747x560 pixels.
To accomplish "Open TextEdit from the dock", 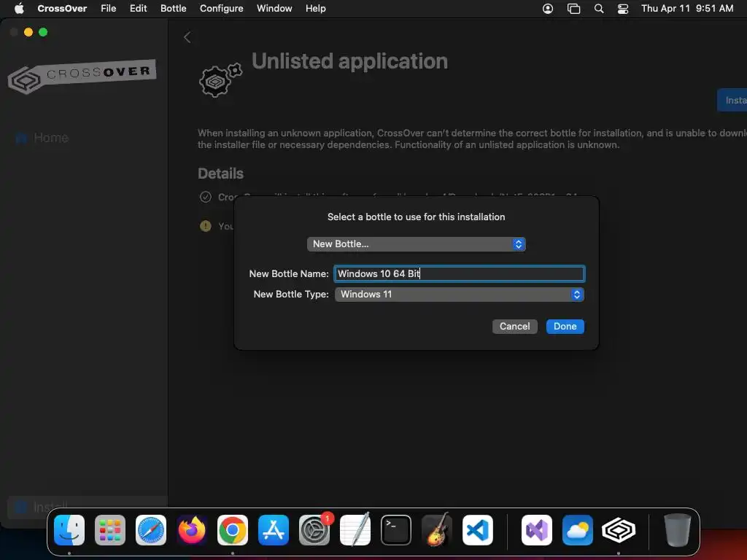I will pos(355,530).
